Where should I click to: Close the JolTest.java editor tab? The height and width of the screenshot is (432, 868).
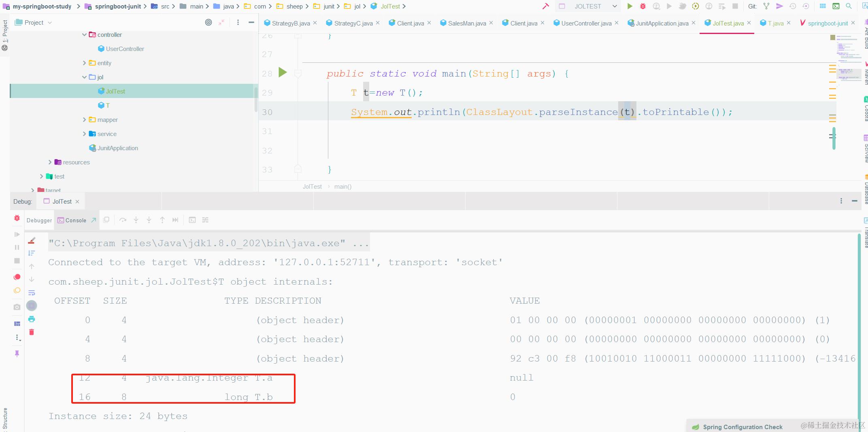point(749,23)
